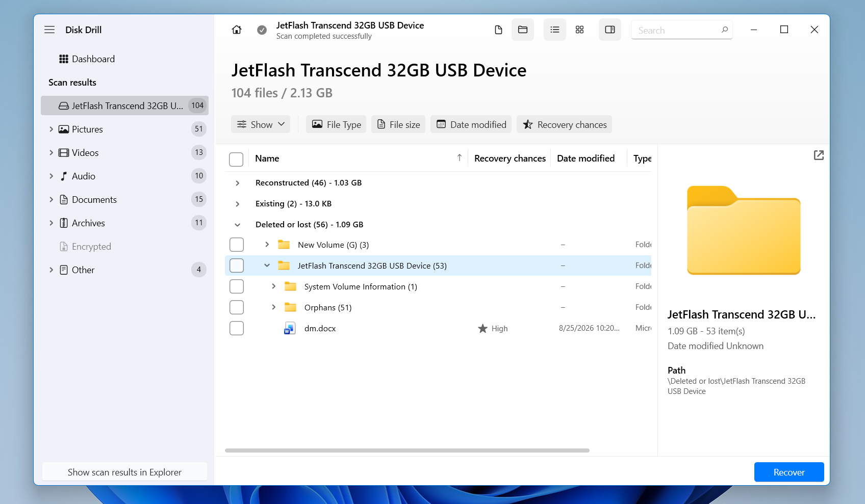Check the New Volume (G) checkbox

pos(237,245)
